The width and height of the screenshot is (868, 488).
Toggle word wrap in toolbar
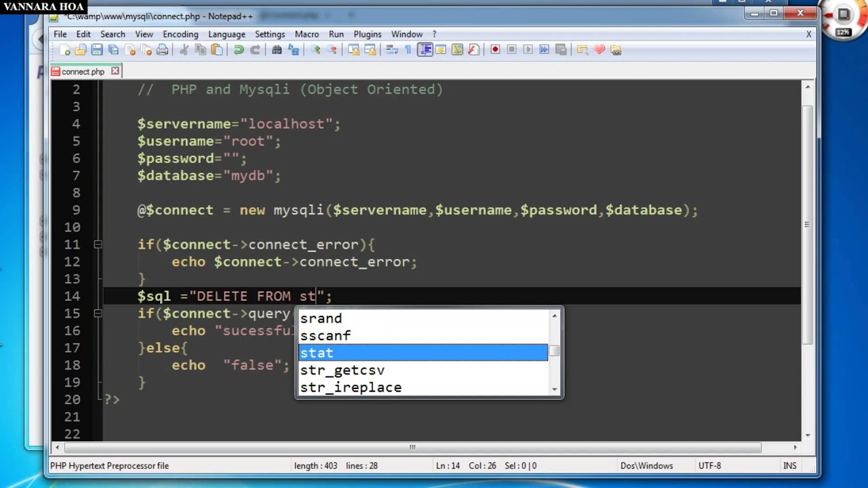(391, 49)
